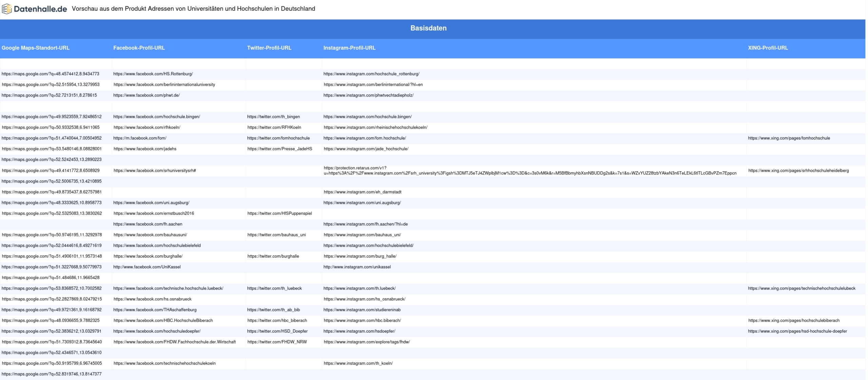Select Instagram-Profil-URL column header
The width and height of the screenshot is (868, 380).
349,48
